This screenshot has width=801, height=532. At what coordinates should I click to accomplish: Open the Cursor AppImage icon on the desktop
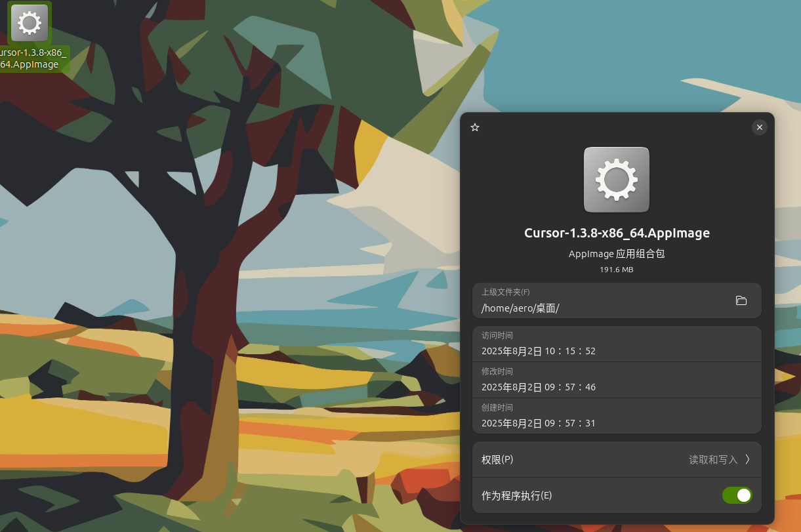point(29,22)
